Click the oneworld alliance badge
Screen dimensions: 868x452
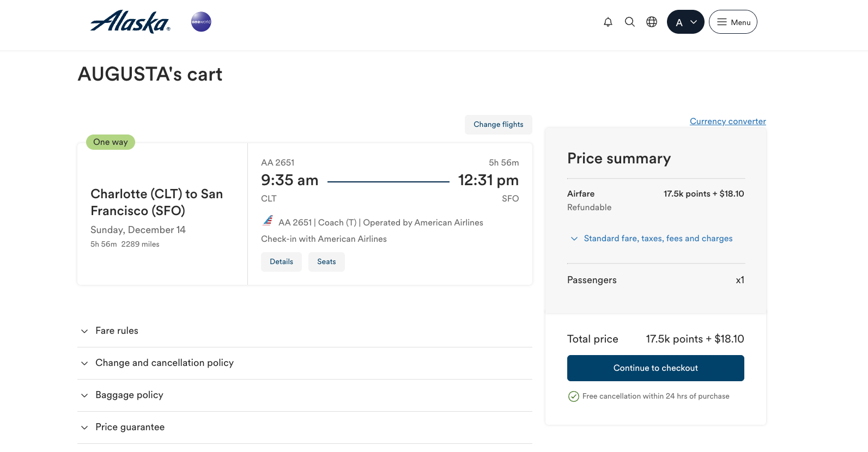[201, 22]
